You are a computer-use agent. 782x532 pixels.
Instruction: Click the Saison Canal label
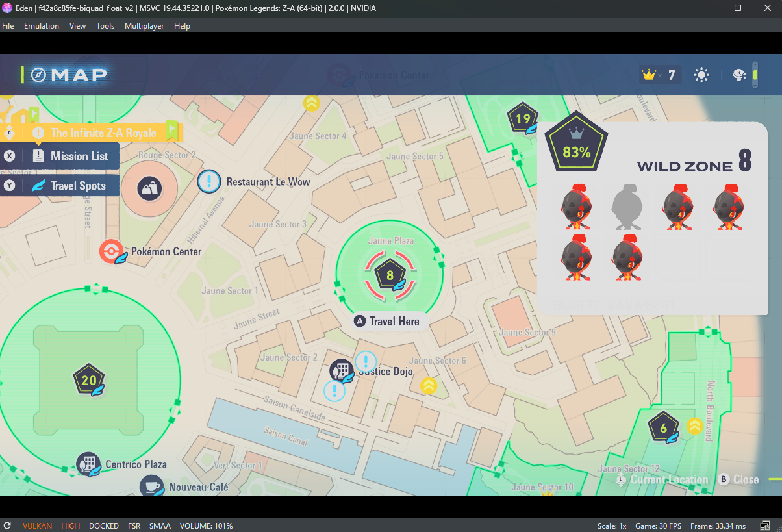point(286,436)
